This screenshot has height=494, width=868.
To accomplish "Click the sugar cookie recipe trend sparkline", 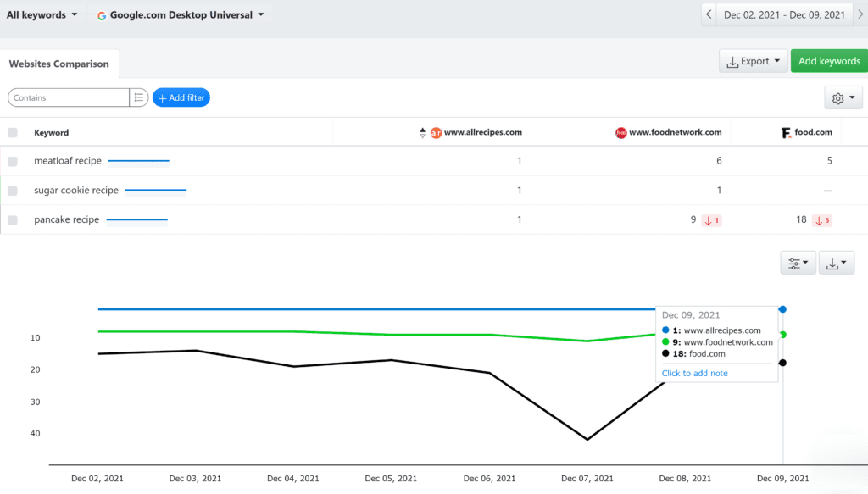I will [x=156, y=191].
